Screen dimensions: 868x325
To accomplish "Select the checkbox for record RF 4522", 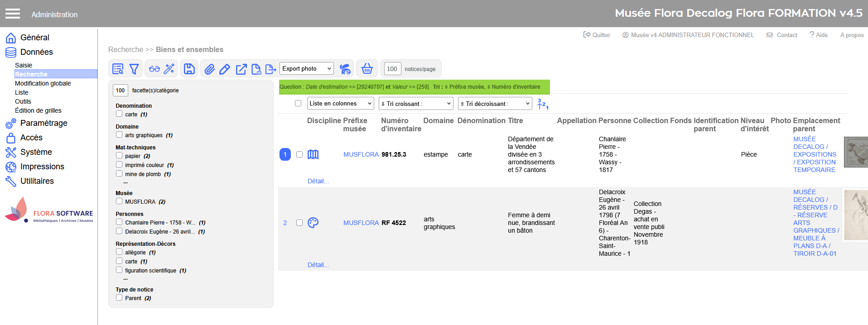I will (299, 223).
